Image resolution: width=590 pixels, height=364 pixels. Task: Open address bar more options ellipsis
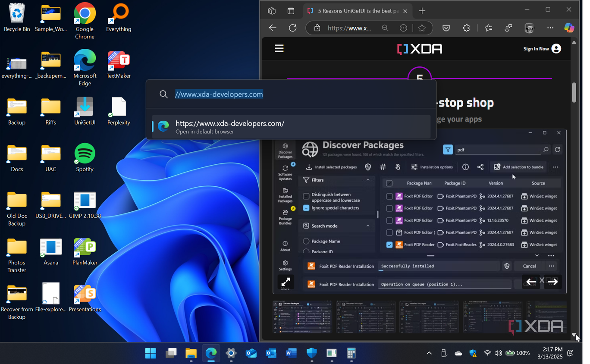[403, 28]
